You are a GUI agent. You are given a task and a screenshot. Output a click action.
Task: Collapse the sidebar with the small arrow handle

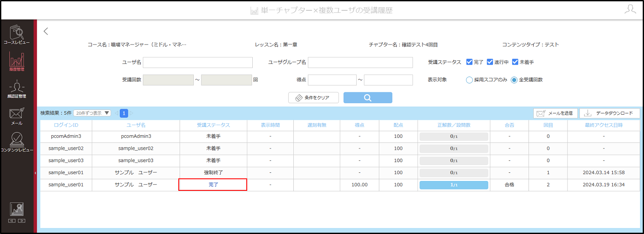(x=35, y=173)
